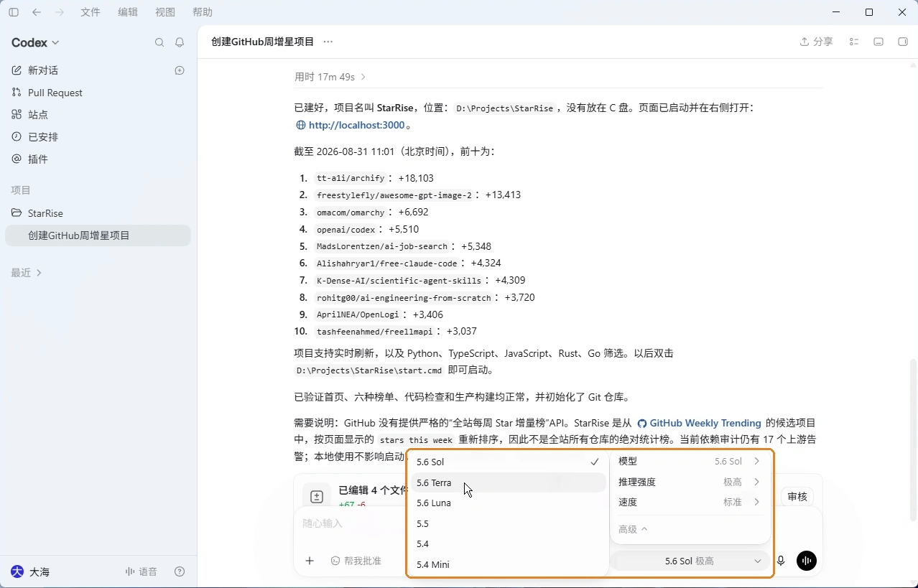
Task: Select the 5.6 Terra model option
Action: pos(507,482)
